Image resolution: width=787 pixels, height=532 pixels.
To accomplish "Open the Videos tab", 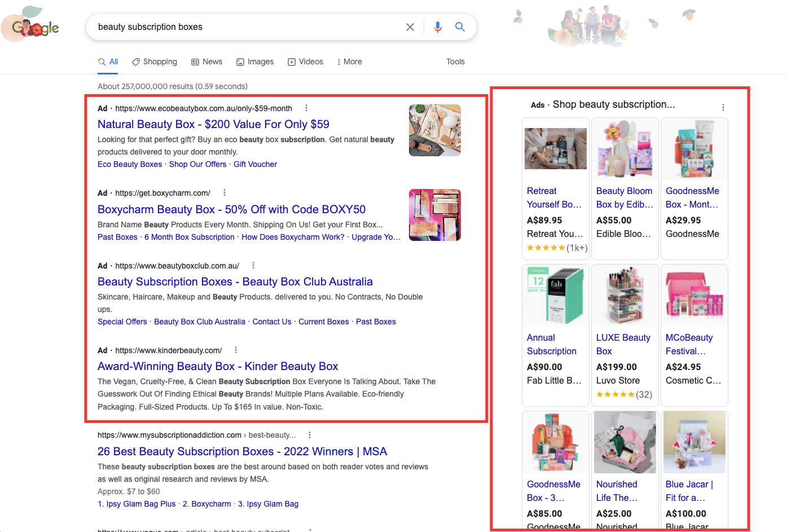I will click(305, 61).
